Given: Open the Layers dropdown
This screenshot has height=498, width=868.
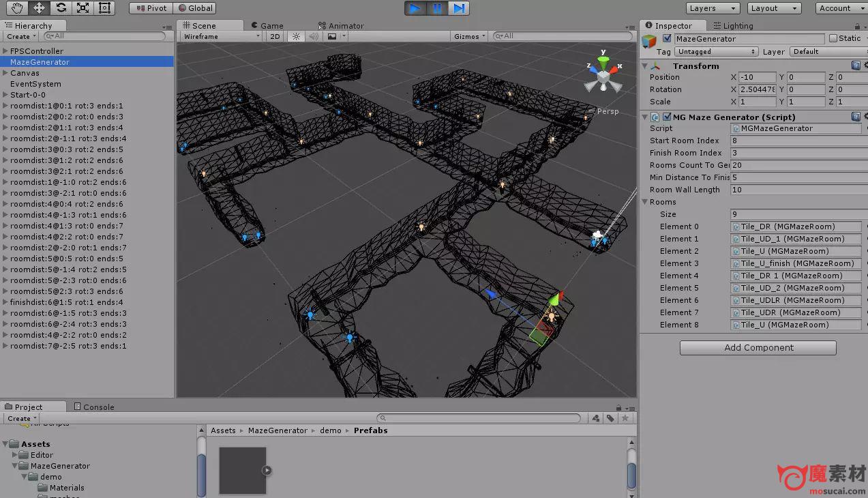Looking at the screenshot, I should tap(712, 8).
